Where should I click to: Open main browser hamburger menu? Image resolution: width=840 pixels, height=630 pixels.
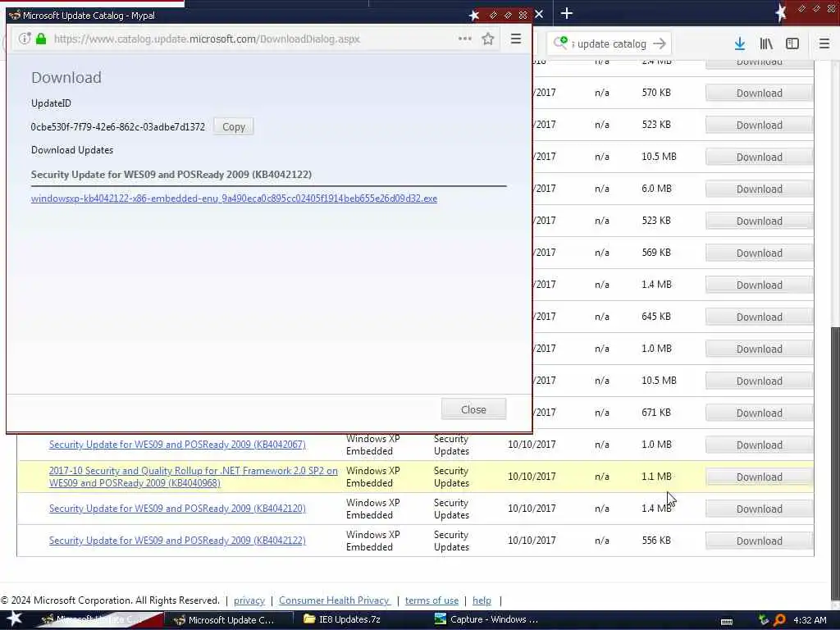[824, 44]
